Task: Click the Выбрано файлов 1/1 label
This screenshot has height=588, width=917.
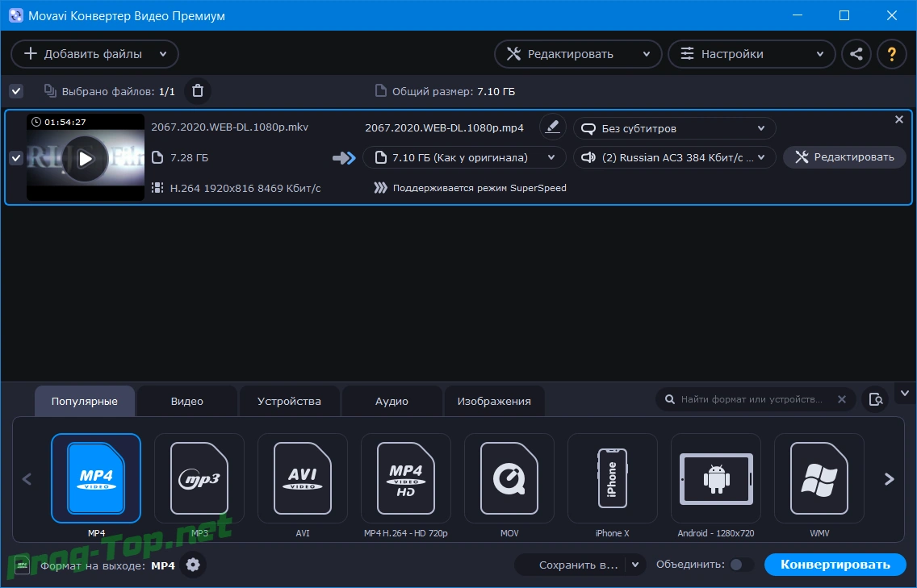Action: point(118,91)
